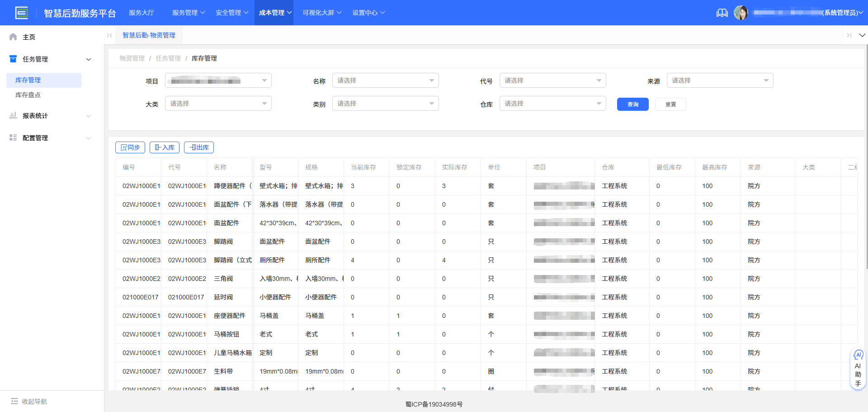Image resolution: width=868 pixels, height=412 pixels.
Task: Open the help manual book icon
Action: (722, 13)
